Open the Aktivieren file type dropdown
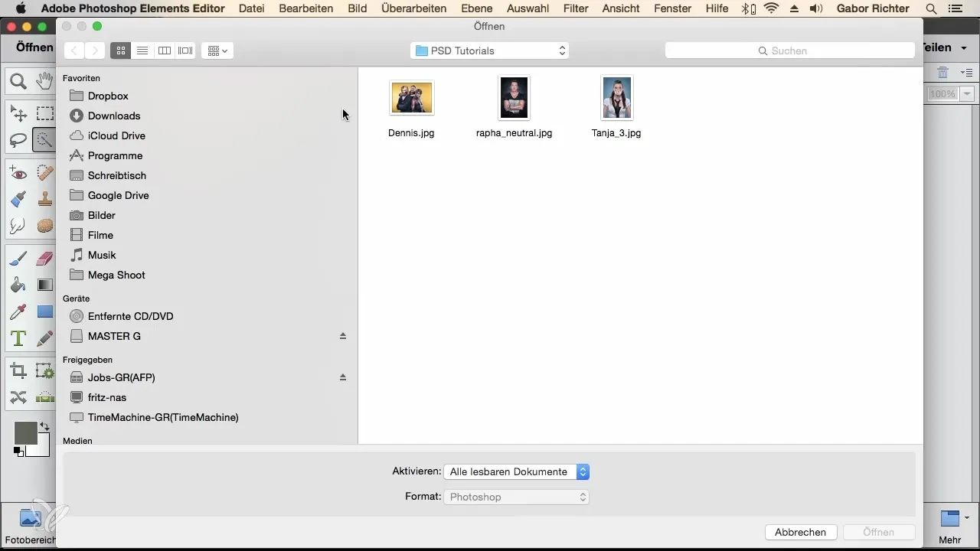The image size is (980, 551). (517, 472)
